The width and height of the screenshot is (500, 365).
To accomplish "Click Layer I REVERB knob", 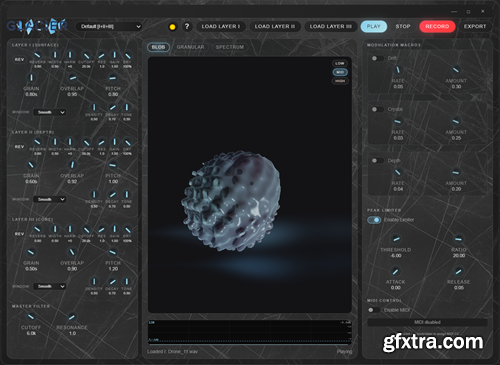I will click(x=38, y=55).
